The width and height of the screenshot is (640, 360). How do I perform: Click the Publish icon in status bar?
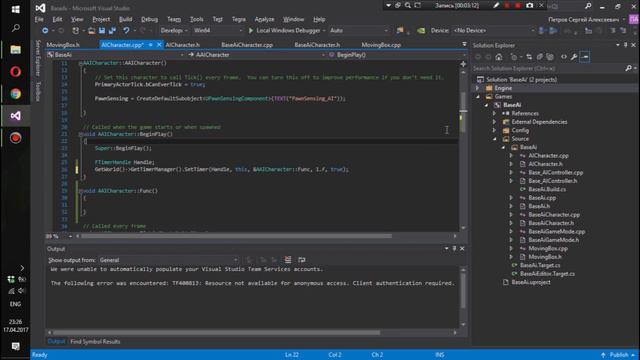(603, 355)
